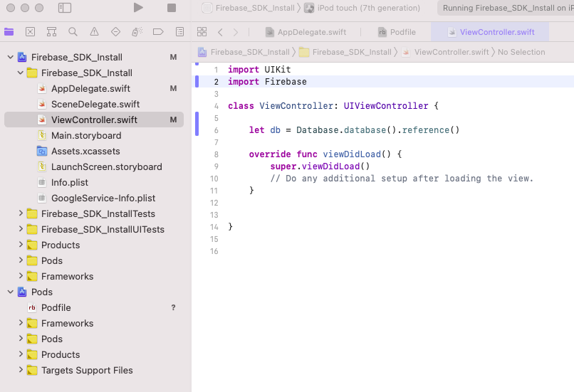Screen dimensions: 574x392
Task: Click the Assets.xcassets folder icon
Action: click(x=42, y=151)
